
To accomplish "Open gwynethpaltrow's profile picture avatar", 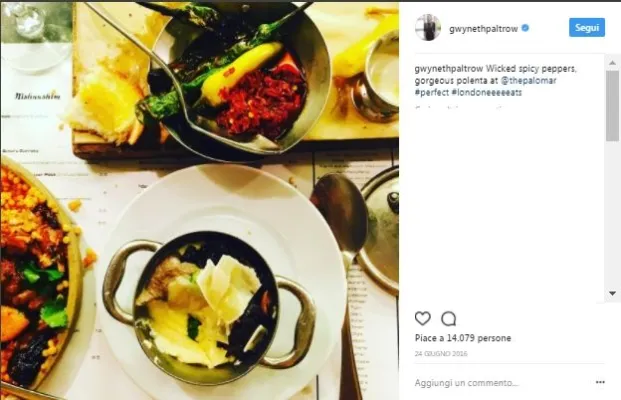I will coord(428,28).
